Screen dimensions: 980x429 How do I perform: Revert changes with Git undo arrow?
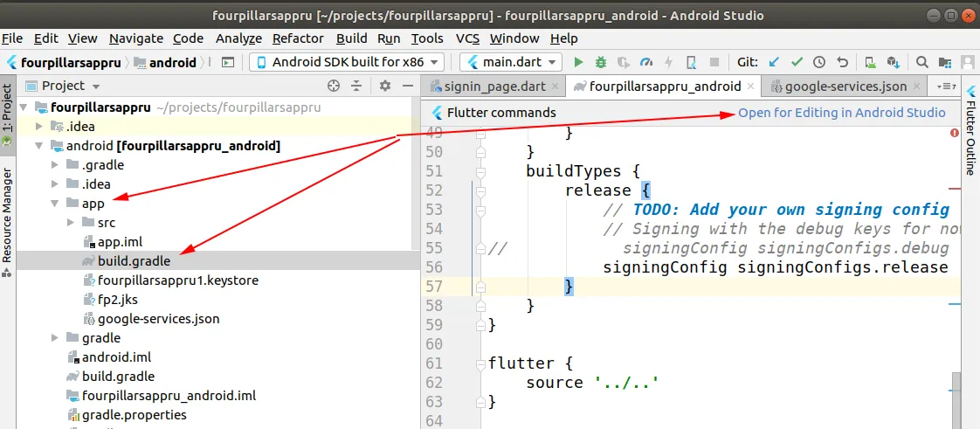(842, 62)
